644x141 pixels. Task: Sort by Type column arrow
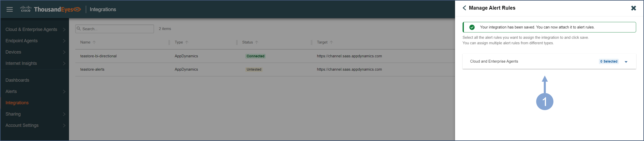tap(187, 42)
